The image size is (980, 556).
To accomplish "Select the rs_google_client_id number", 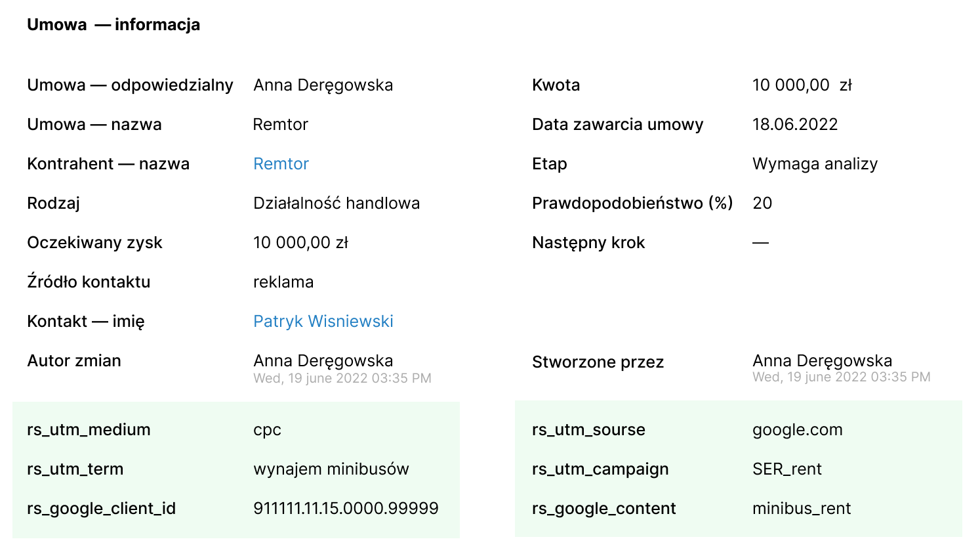I will pyautogui.click(x=346, y=509).
